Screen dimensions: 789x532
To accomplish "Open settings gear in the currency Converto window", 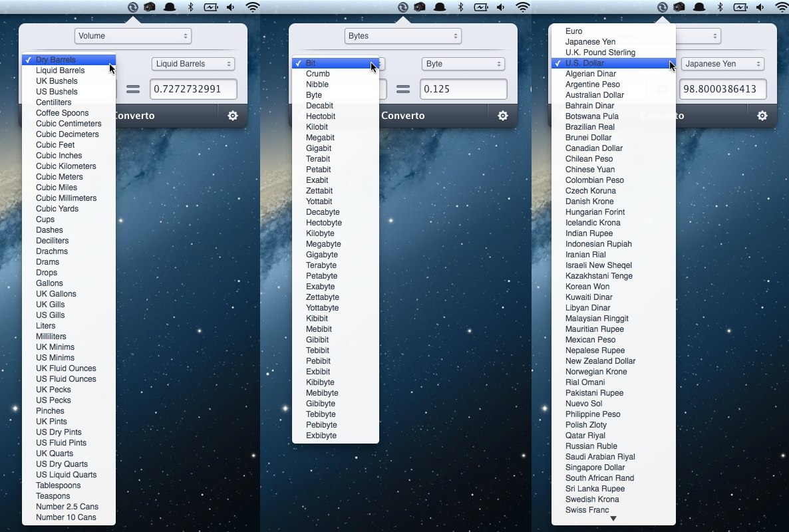I will [762, 116].
